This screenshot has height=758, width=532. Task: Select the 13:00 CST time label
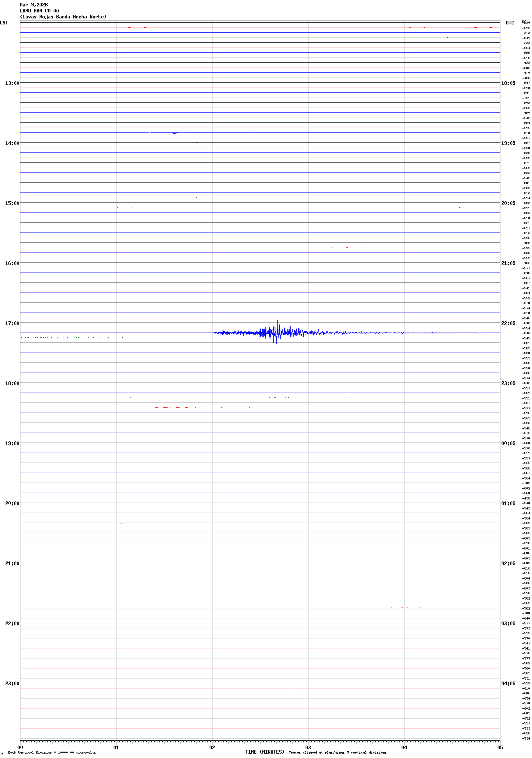click(x=12, y=83)
